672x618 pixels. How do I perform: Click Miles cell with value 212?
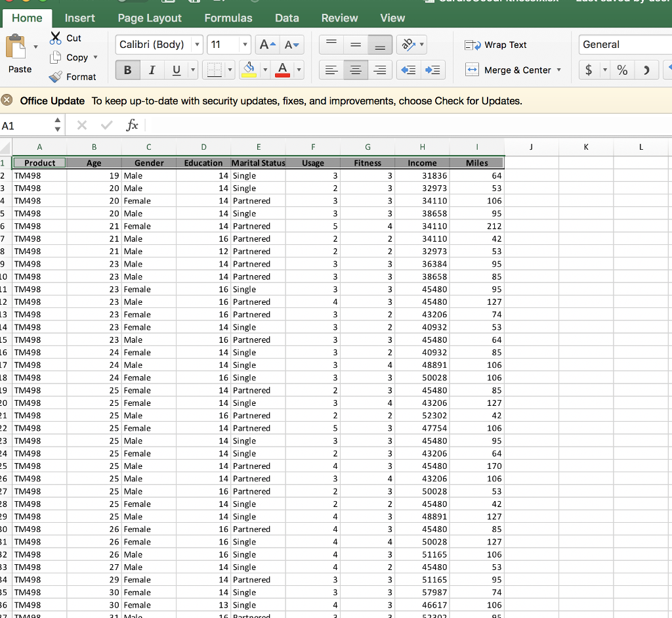click(476, 226)
